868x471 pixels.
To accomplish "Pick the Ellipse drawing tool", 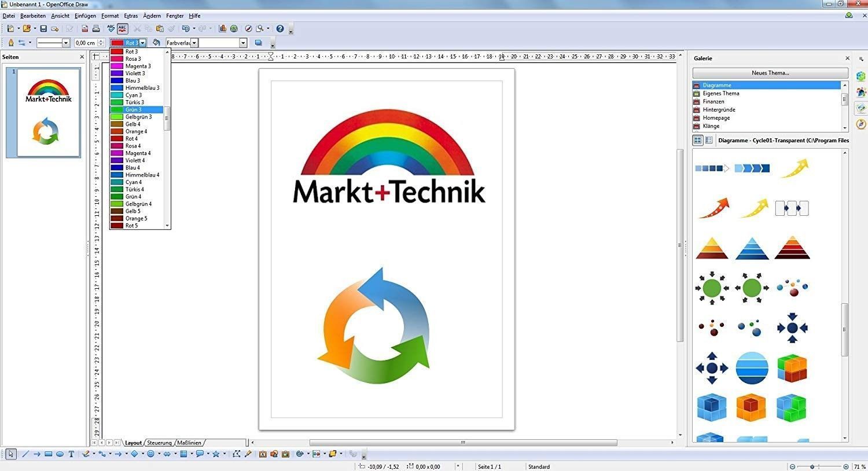I will (60, 454).
